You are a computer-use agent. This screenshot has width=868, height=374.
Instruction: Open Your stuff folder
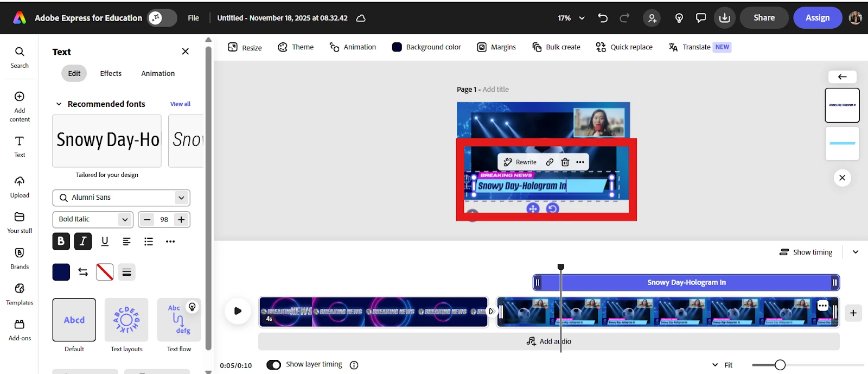point(20,223)
